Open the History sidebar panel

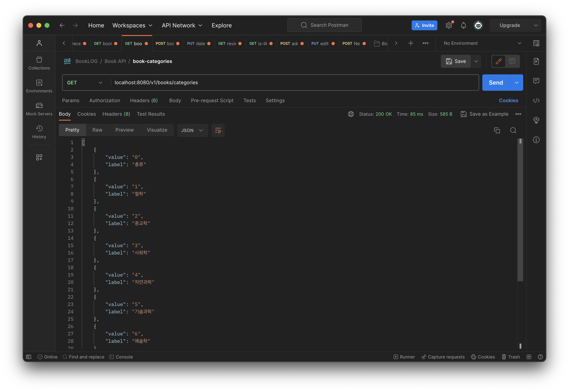tap(39, 132)
